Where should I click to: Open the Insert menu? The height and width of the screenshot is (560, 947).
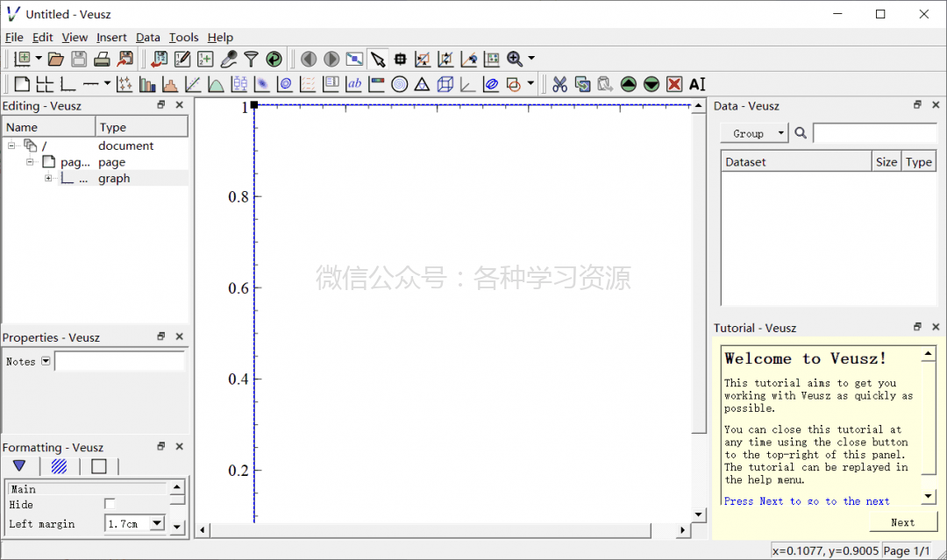tap(111, 37)
